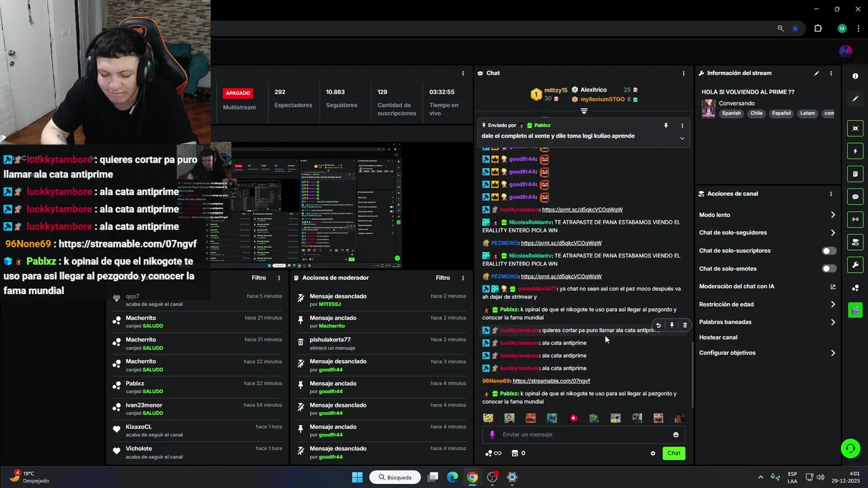Open Acciones de canal options menu
868x488 pixels.
[x=831, y=194]
